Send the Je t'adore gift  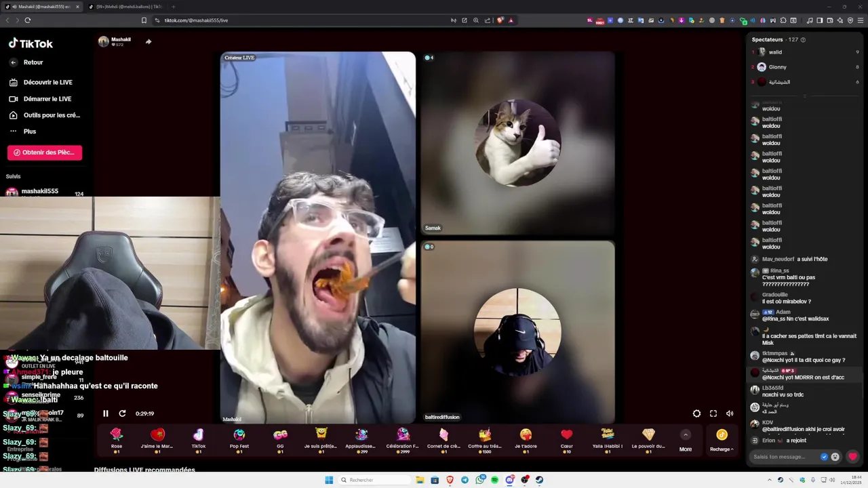coord(526,440)
